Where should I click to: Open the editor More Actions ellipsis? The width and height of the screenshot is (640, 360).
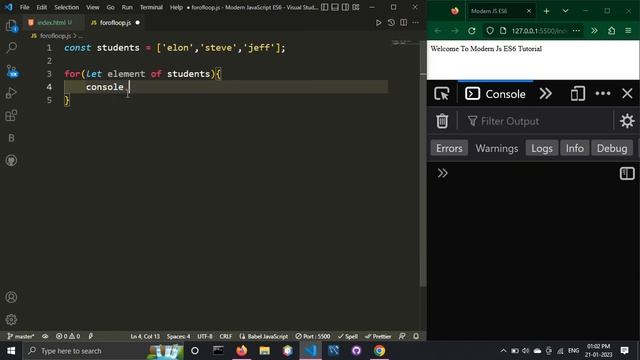(x=416, y=22)
